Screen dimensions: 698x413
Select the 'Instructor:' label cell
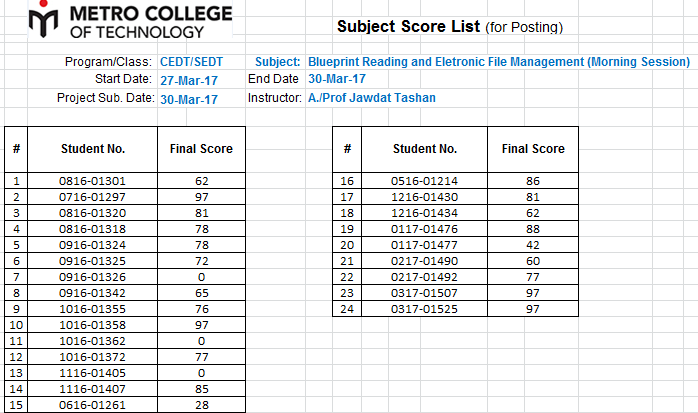pos(275,98)
